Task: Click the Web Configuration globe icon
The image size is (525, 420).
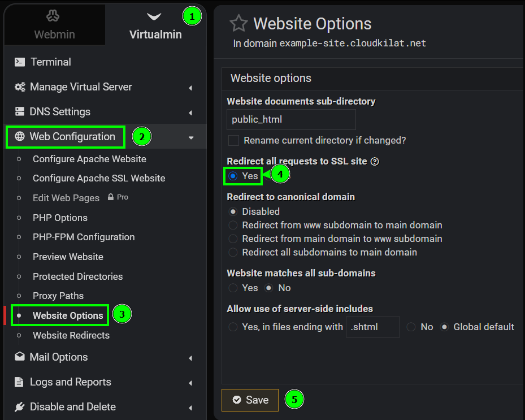Action: click(20, 136)
